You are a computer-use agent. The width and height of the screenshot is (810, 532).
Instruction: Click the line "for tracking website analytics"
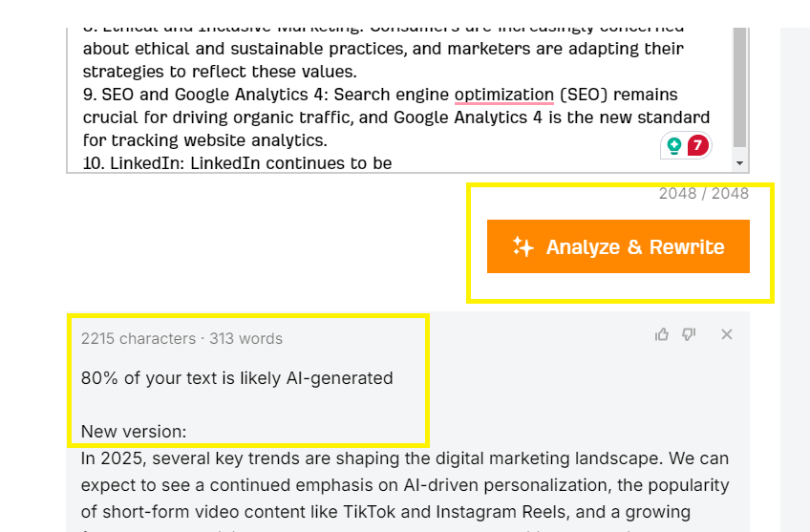(205, 140)
